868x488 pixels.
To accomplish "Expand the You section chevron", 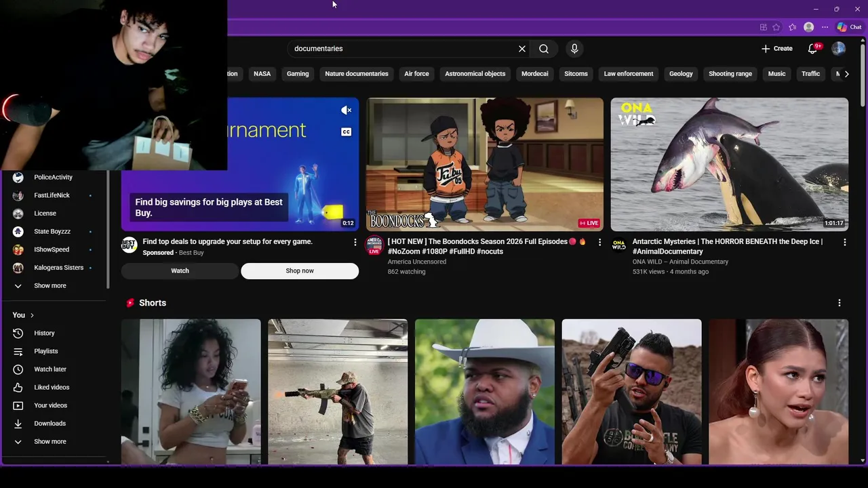I will click(32, 315).
